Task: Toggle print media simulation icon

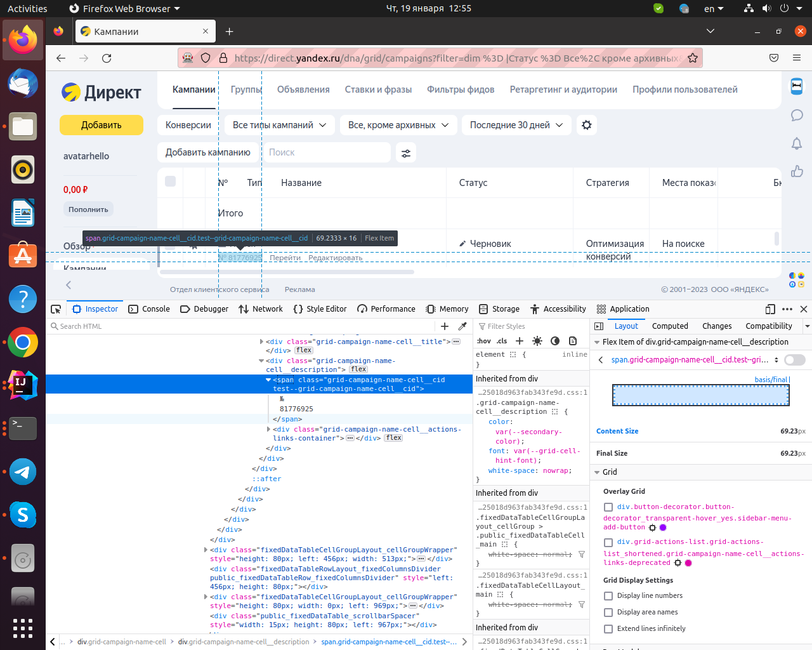Action: 573,341
